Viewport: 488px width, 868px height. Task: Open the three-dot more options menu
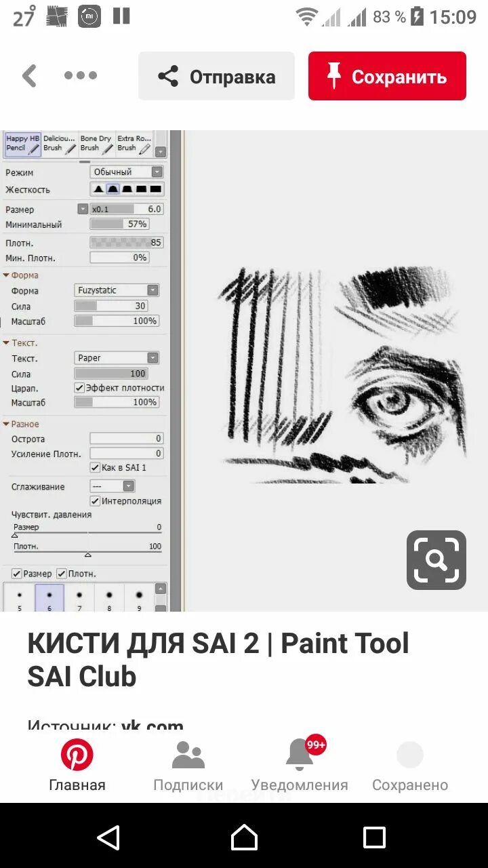click(81, 76)
